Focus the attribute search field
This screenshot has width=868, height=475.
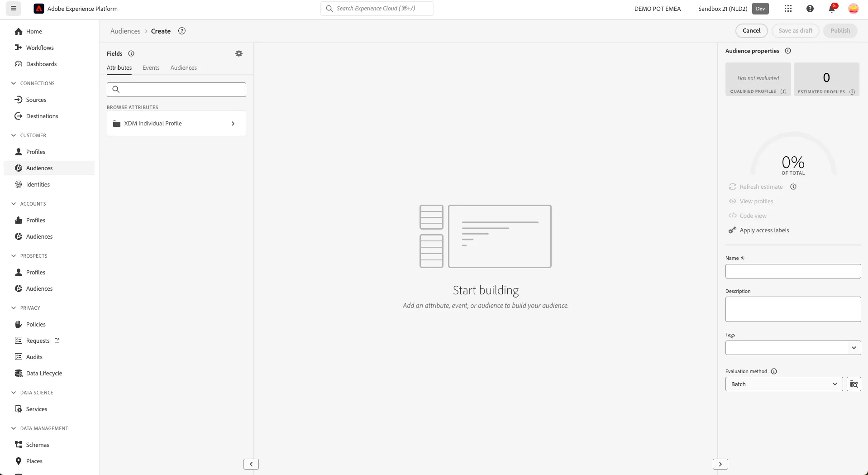[176, 90]
